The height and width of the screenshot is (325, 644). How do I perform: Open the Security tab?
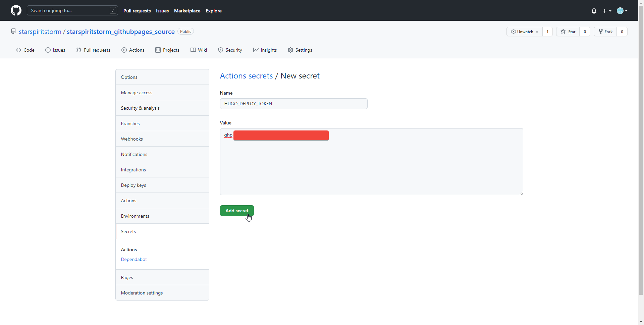230,50
